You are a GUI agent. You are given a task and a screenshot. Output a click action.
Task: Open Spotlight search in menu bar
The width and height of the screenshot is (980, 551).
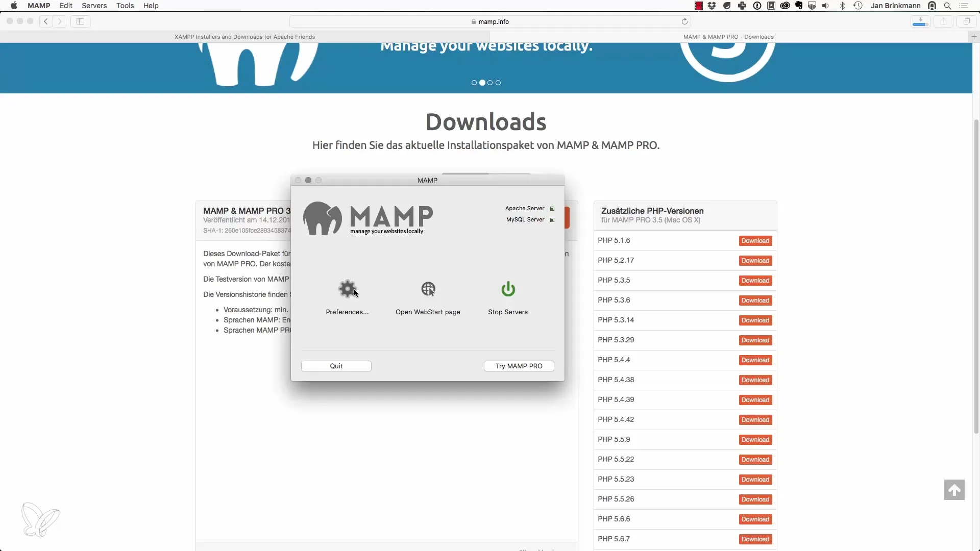[x=947, y=6]
